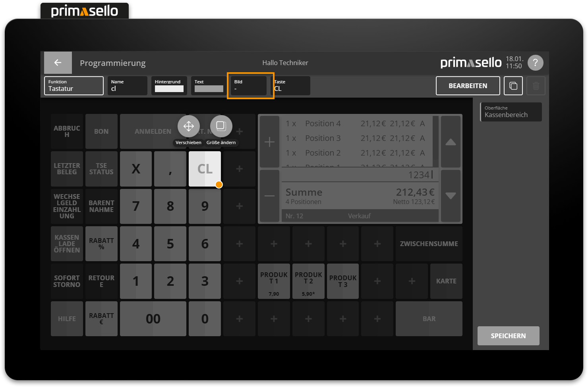Click the back arrow button
Viewport: 588px width, 387px height.
pos(58,63)
